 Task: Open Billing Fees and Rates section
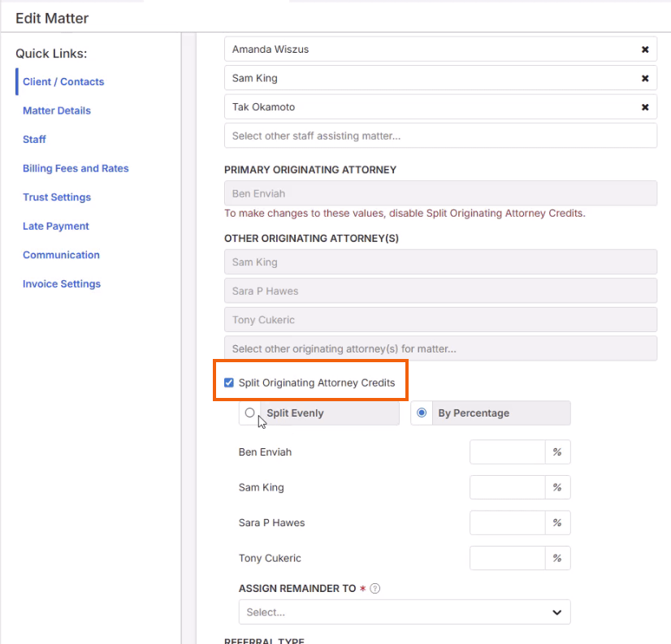(x=76, y=168)
